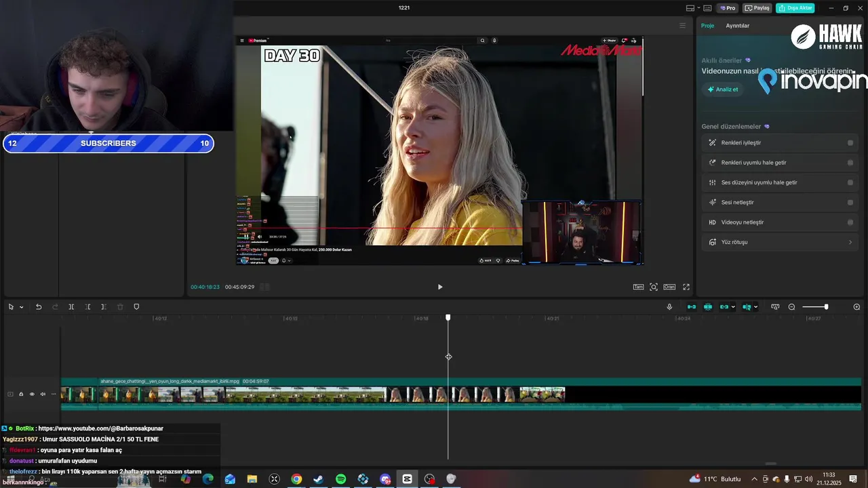Image resolution: width=868 pixels, height=488 pixels.
Task: Open CapCut from the taskbar
Action: click(x=407, y=479)
